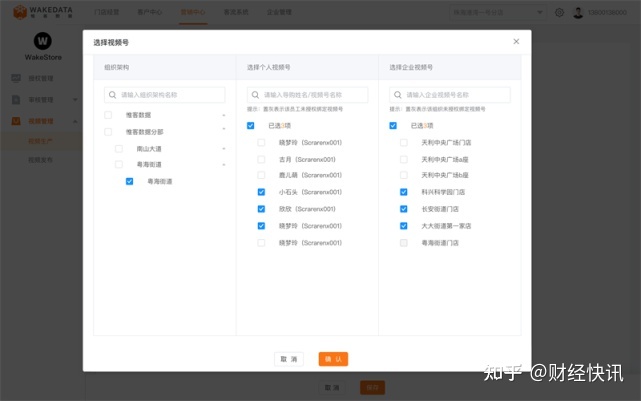
Task: Toggle 已选3项 checkbox under 选择个人视频号
Action: [x=250, y=125]
